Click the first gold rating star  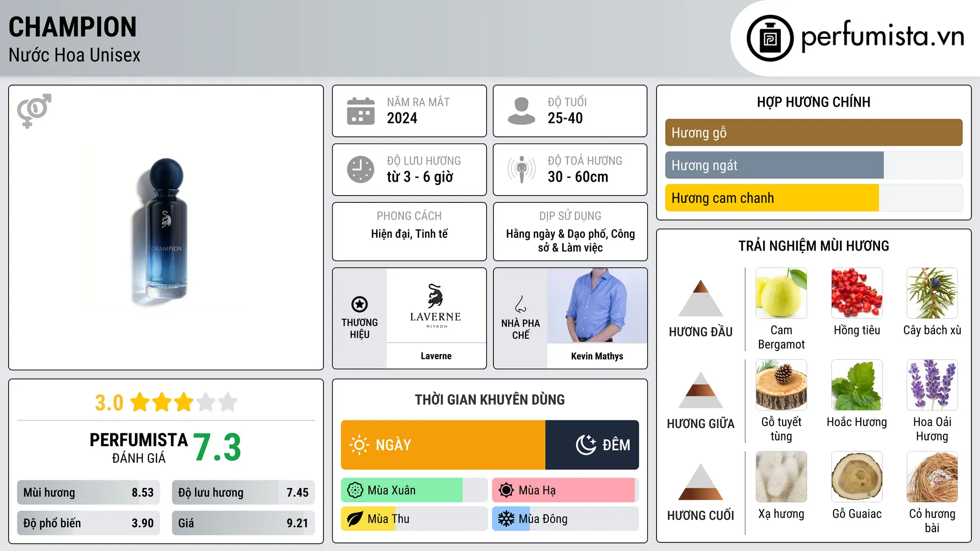(140, 402)
